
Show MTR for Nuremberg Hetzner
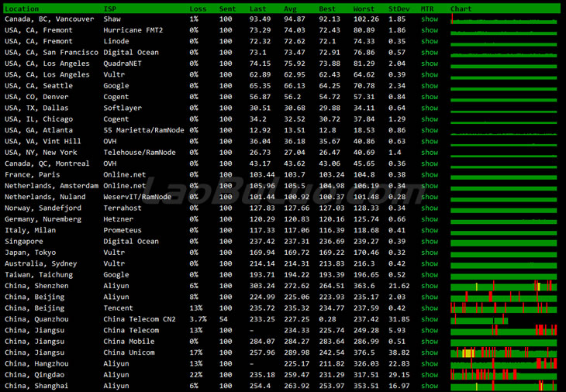[430, 219]
